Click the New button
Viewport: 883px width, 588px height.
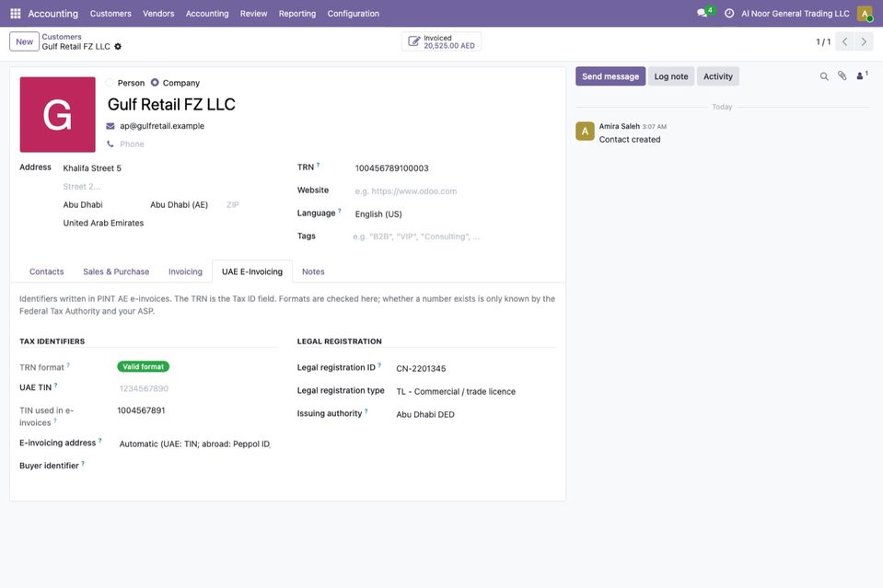(x=24, y=41)
